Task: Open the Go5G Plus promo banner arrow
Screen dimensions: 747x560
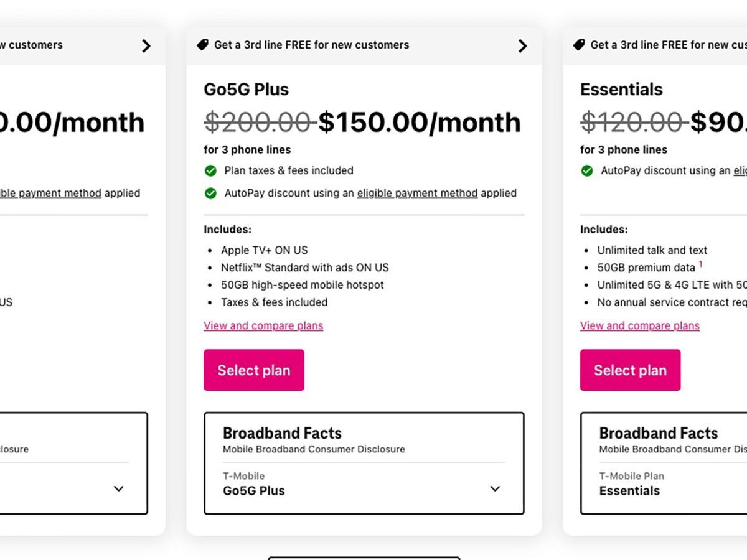Action: (522, 45)
